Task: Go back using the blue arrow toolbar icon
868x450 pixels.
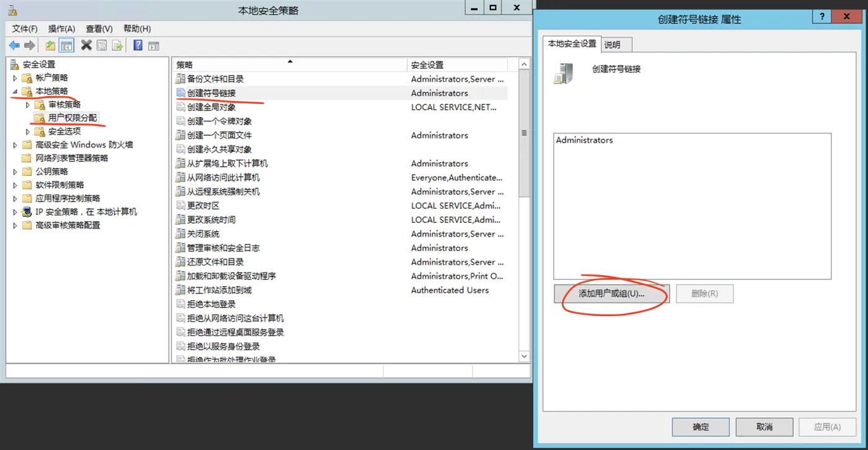Action: point(14,45)
